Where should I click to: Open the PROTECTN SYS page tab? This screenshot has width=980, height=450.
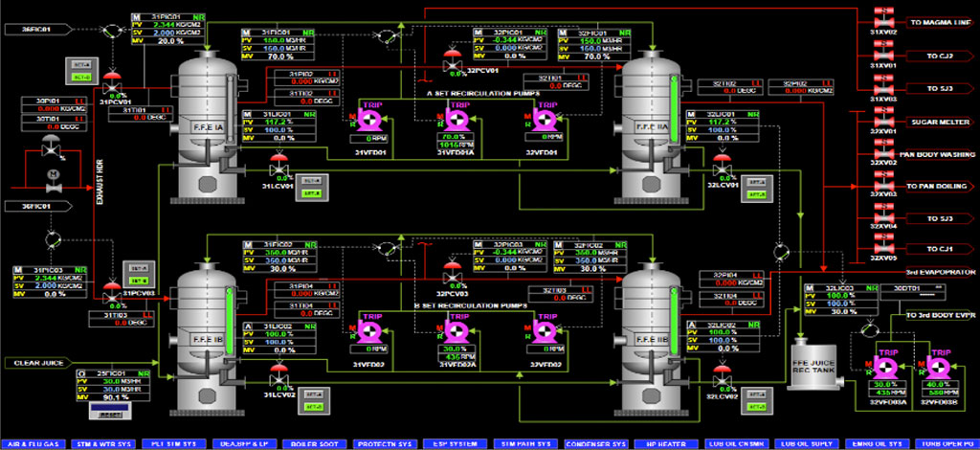[385, 443]
